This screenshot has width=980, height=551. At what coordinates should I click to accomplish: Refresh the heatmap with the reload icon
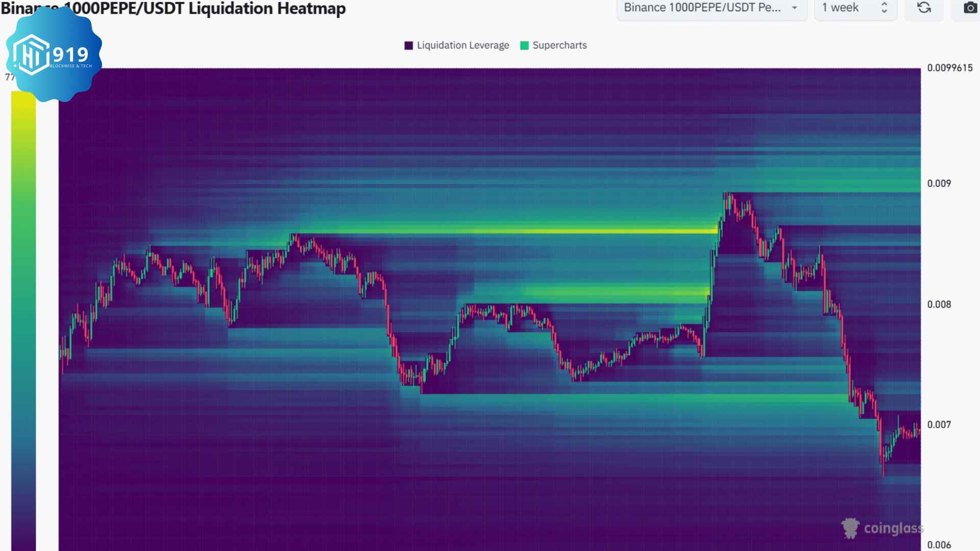point(924,8)
